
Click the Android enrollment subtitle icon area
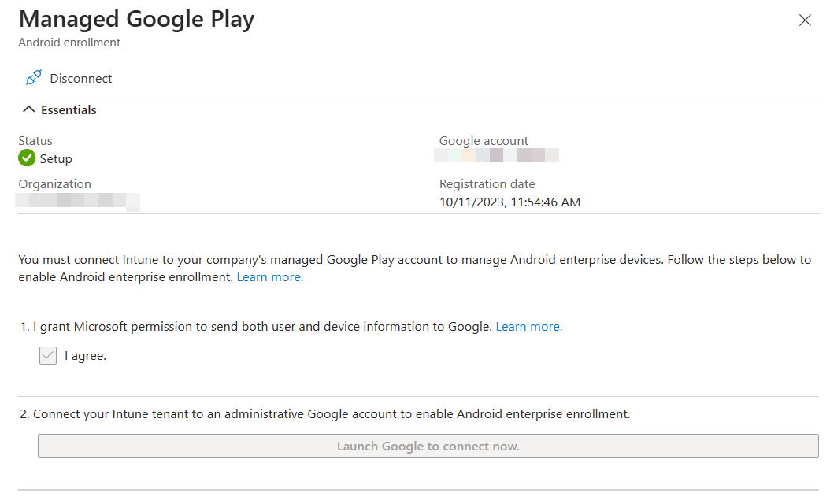(69, 43)
